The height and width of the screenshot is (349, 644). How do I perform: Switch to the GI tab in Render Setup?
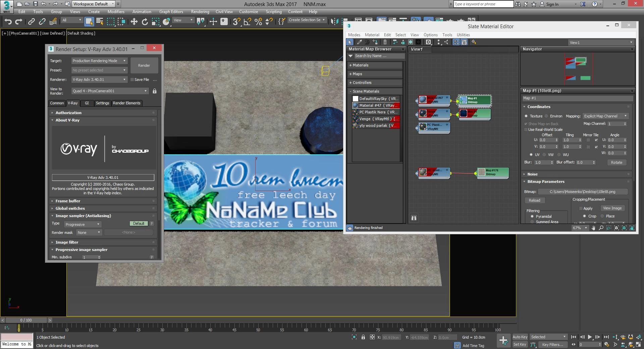click(x=87, y=103)
